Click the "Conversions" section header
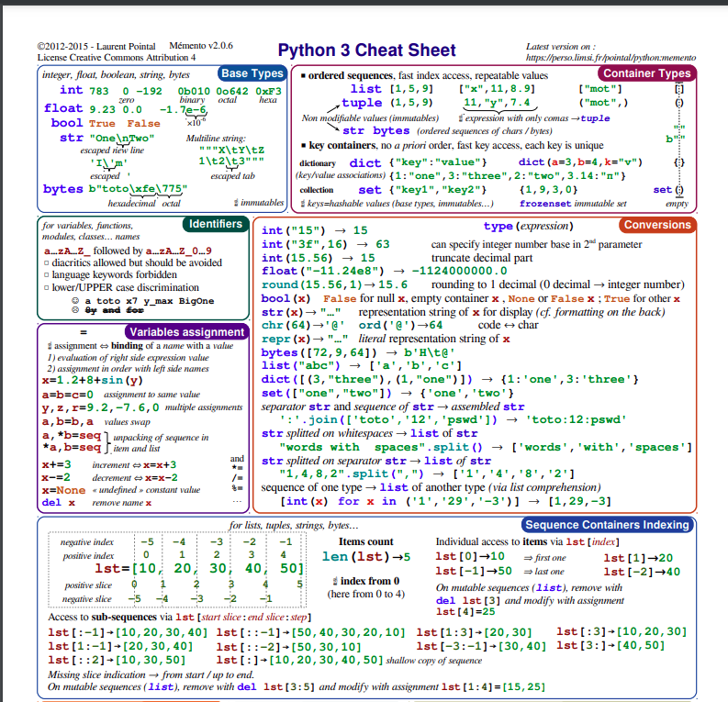Screen dimensions: 728x702 (657, 225)
